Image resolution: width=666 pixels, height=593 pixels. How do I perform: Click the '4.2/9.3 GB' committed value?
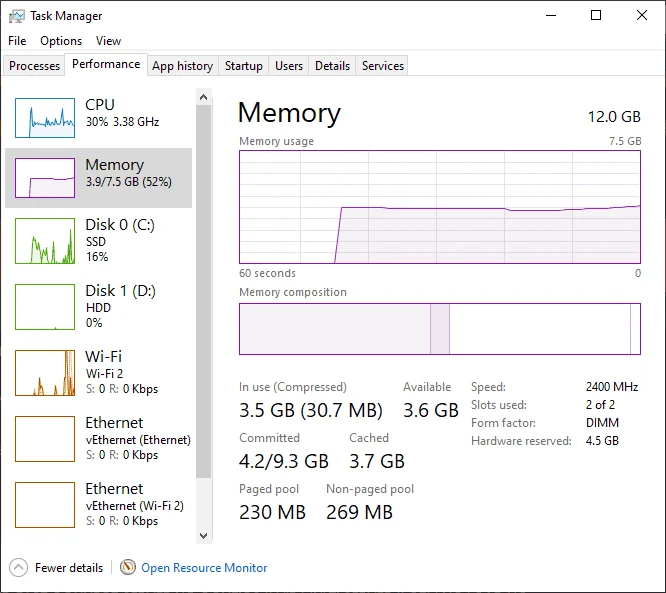tap(284, 461)
